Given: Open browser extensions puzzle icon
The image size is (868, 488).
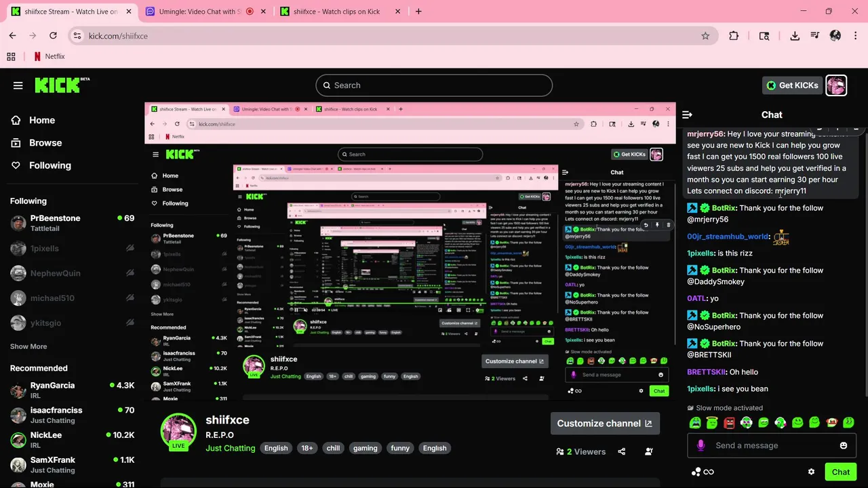Looking at the screenshot, I should click(734, 36).
